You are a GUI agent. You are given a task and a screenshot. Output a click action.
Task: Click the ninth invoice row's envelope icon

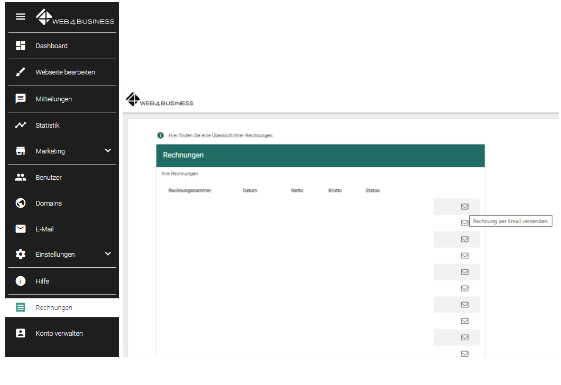pyautogui.click(x=464, y=337)
